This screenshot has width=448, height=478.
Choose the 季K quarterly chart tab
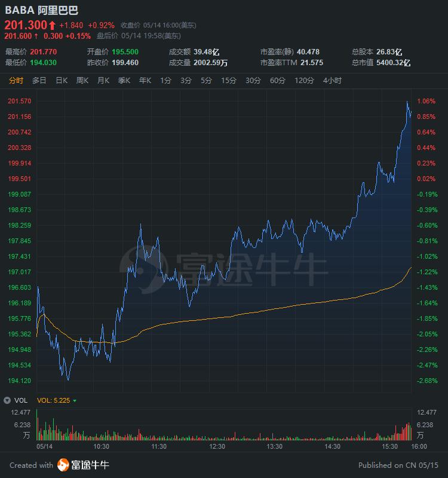pyautogui.click(x=124, y=81)
